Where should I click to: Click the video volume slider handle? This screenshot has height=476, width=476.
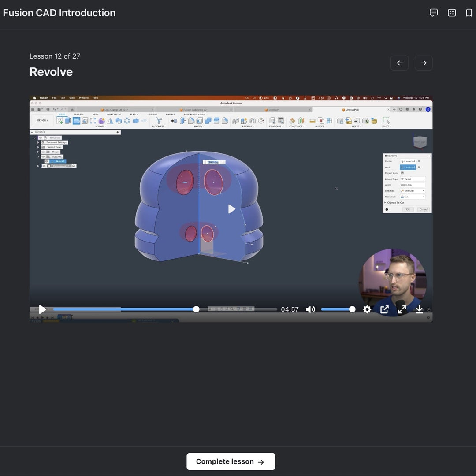tap(352, 309)
